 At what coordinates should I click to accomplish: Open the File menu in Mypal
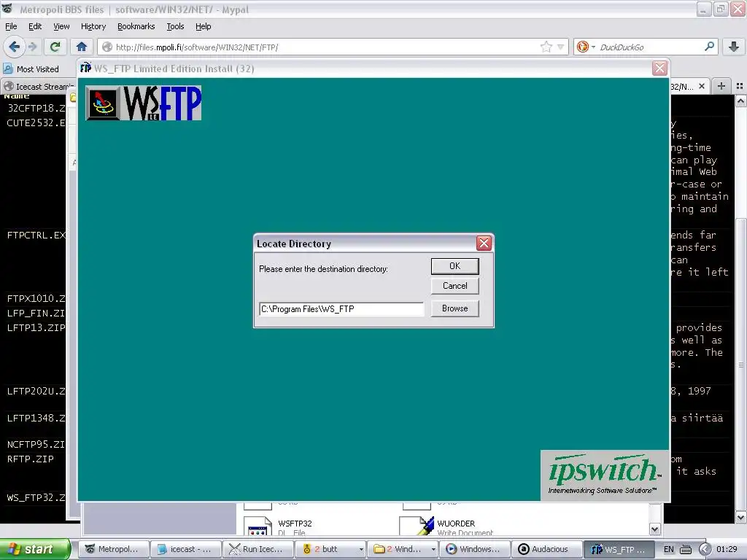(11, 26)
